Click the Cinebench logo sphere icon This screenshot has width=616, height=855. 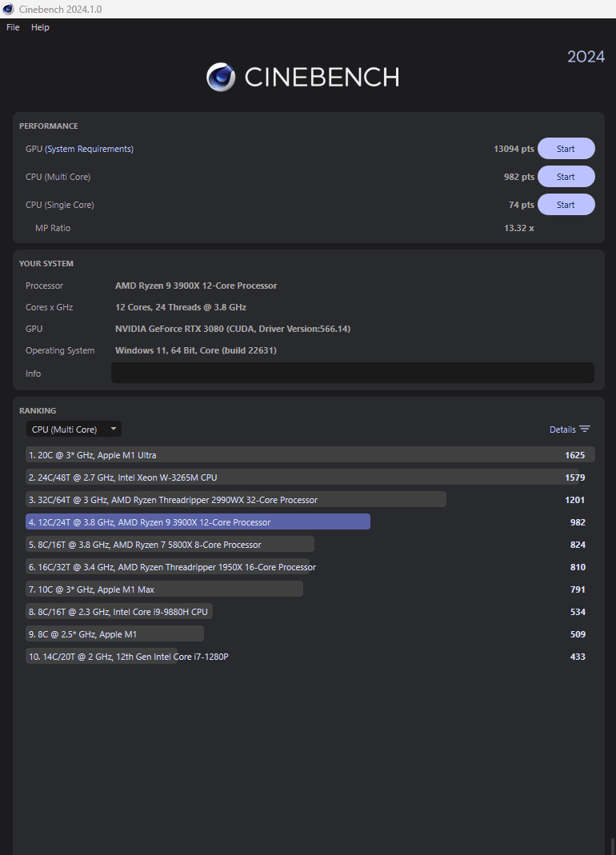tap(221, 77)
